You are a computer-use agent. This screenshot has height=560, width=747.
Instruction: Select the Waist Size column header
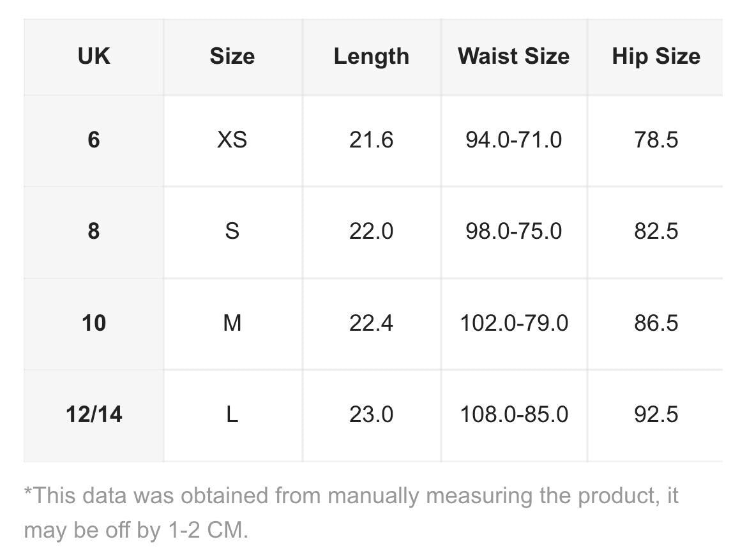click(x=513, y=56)
